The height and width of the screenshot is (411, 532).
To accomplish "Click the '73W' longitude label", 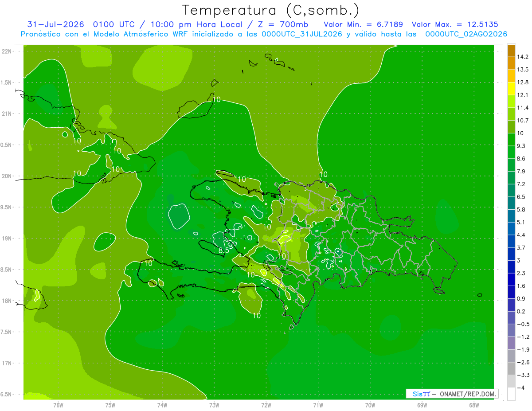I will point(214,405).
